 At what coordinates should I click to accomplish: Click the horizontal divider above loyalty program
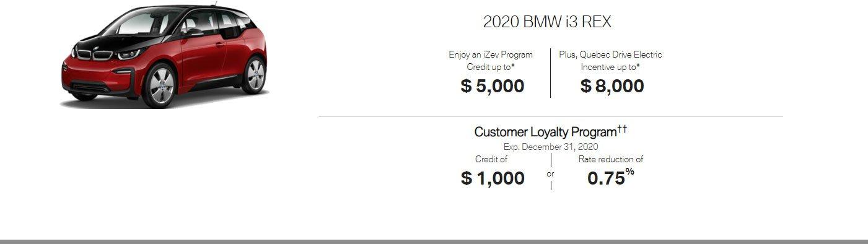(550, 116)
